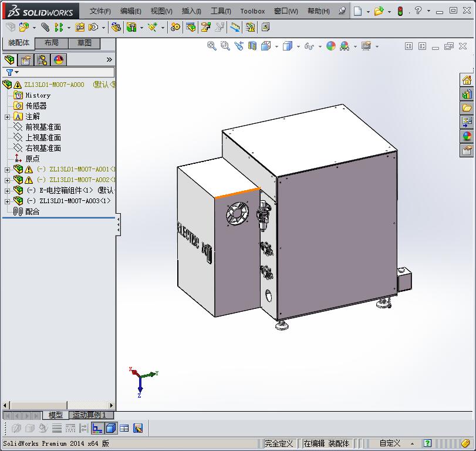
Task: Click the Bill of Materials icon
Action: 191,28
